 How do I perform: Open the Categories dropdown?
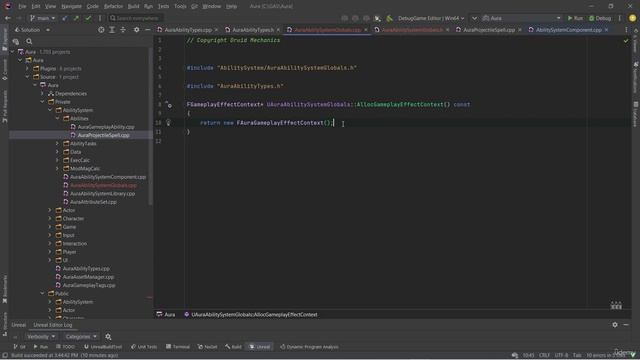[x=81, y=337]
